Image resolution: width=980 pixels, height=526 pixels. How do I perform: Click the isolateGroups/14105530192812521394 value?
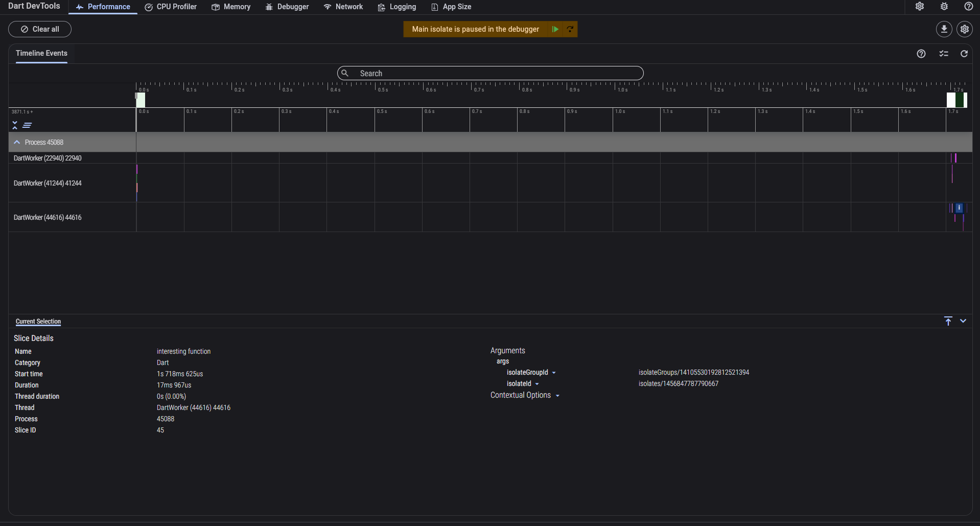(694, 372)
